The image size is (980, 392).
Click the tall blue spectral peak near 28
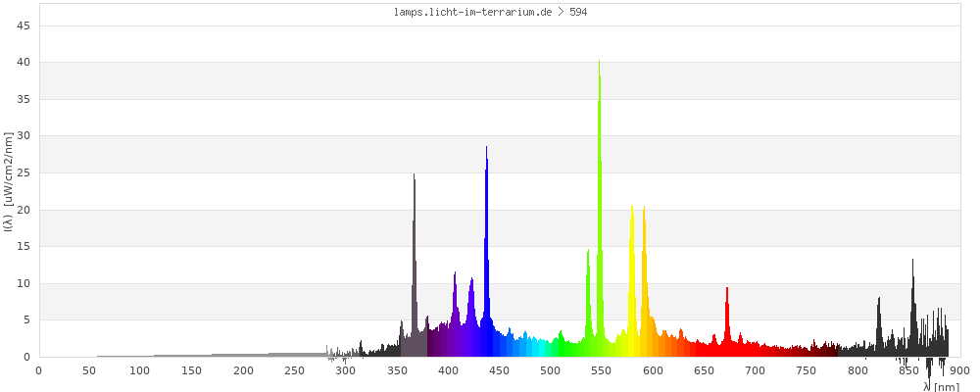coord(486,250)
